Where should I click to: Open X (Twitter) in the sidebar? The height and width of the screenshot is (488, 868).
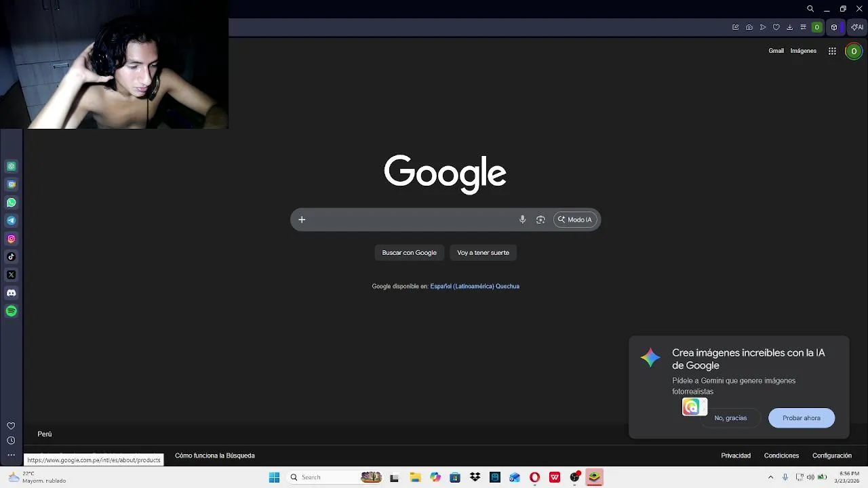coord(12,274)
